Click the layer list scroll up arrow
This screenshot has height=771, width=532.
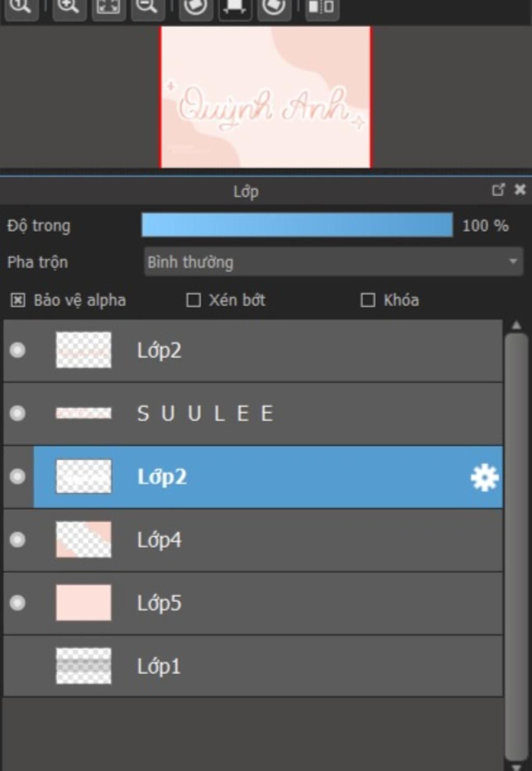point(516,326)
